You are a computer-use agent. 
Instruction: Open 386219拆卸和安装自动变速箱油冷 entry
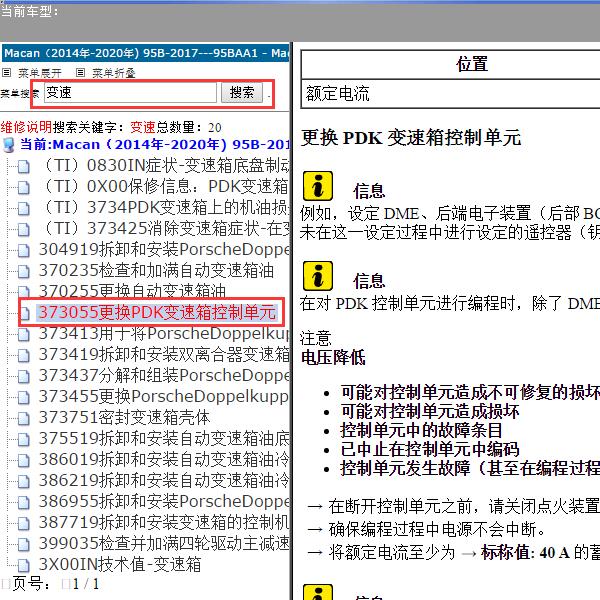click(164, 481)
